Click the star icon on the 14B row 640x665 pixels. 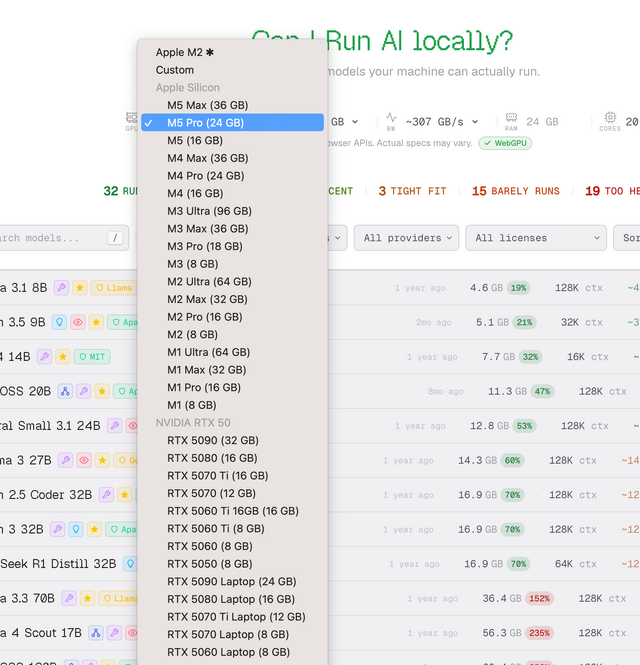[62, 357]
